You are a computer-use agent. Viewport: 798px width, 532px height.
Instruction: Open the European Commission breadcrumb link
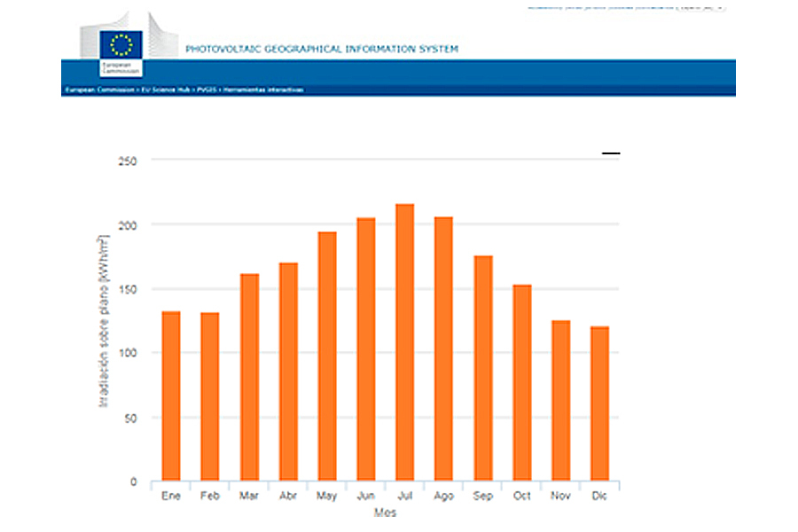point(99,90)
